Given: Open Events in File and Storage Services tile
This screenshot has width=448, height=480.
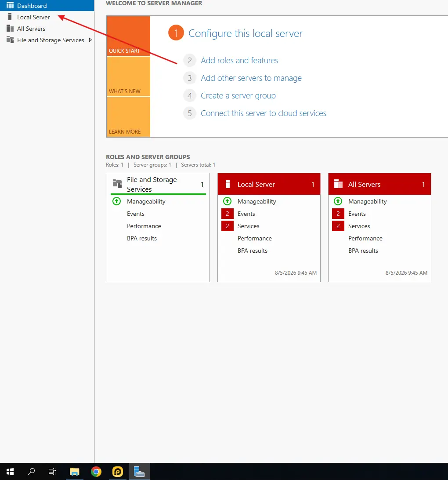Looking at the screenshot, I should pyautogui.click(x=135, y=214).
